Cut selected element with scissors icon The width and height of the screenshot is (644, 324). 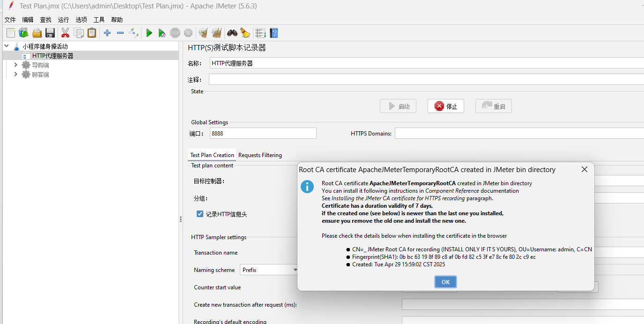pyautogui.click(x=65, y=33)
